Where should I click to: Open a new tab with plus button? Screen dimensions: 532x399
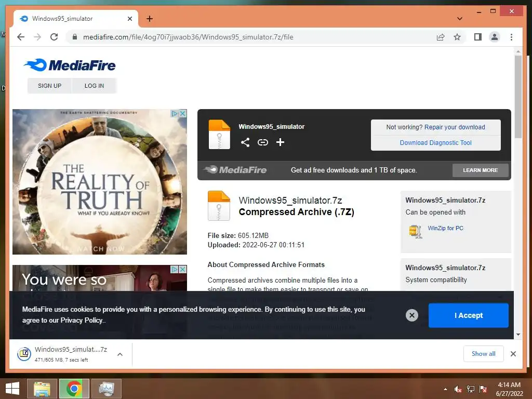tap(149, 19)
